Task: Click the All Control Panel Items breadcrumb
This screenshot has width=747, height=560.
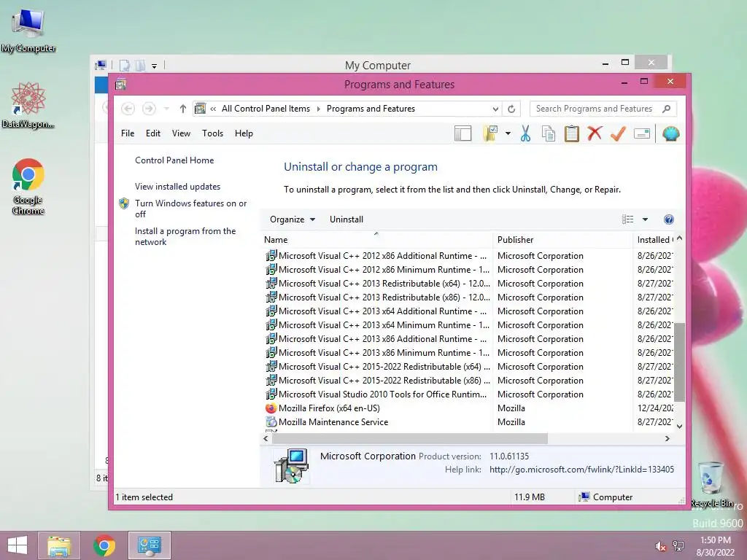Action: [x=266, y=109]
